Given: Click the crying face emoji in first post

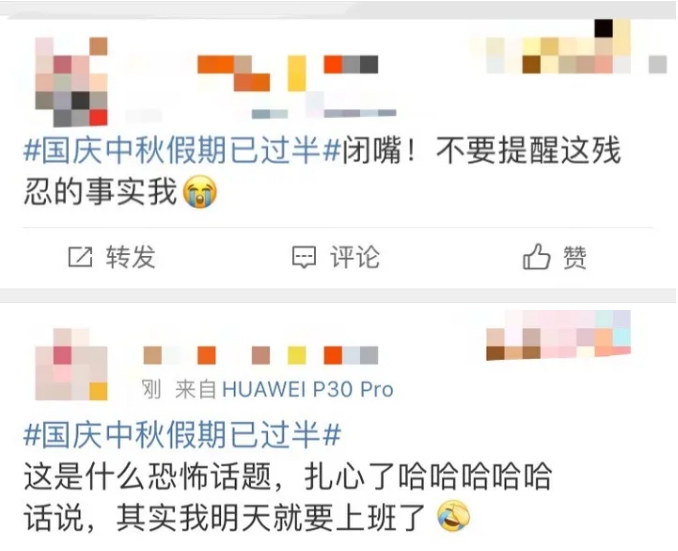Looking at the screenshot, I should (x=200, y=192).
